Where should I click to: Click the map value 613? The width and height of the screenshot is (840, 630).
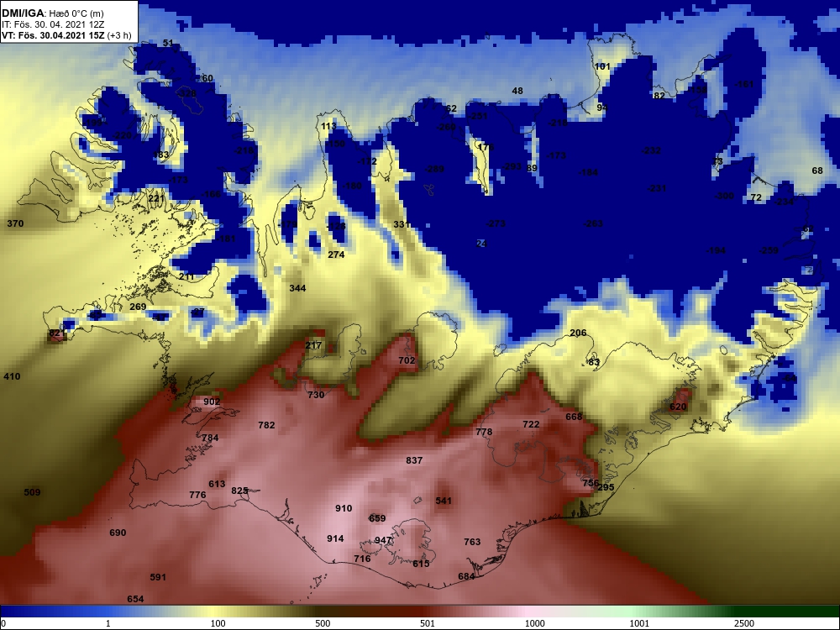pos(217,485)
